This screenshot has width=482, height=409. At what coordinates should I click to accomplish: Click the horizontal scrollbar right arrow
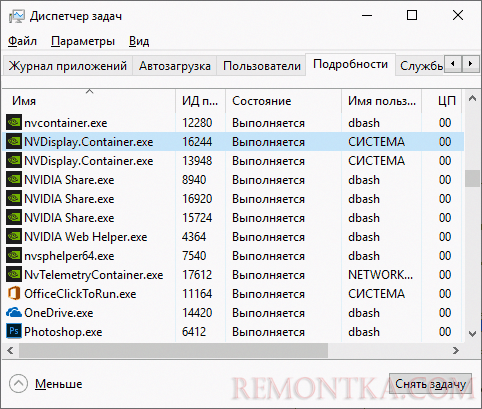tap(455, 350)
